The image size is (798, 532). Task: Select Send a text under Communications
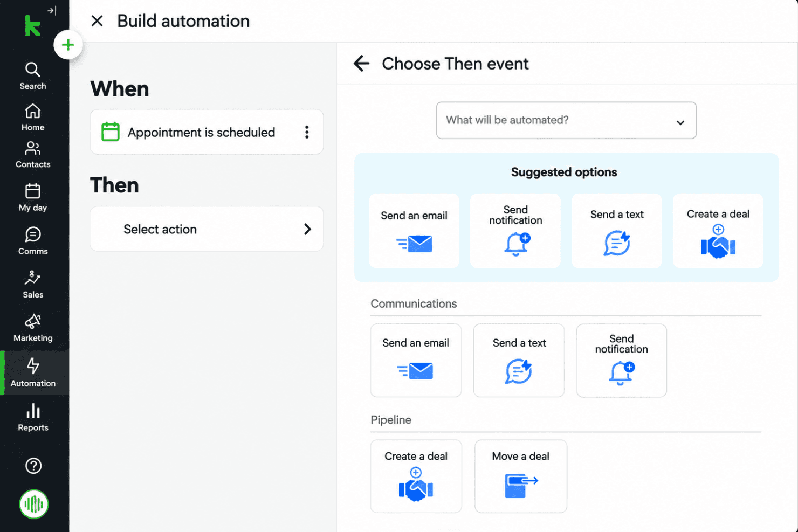pos(519,361)
